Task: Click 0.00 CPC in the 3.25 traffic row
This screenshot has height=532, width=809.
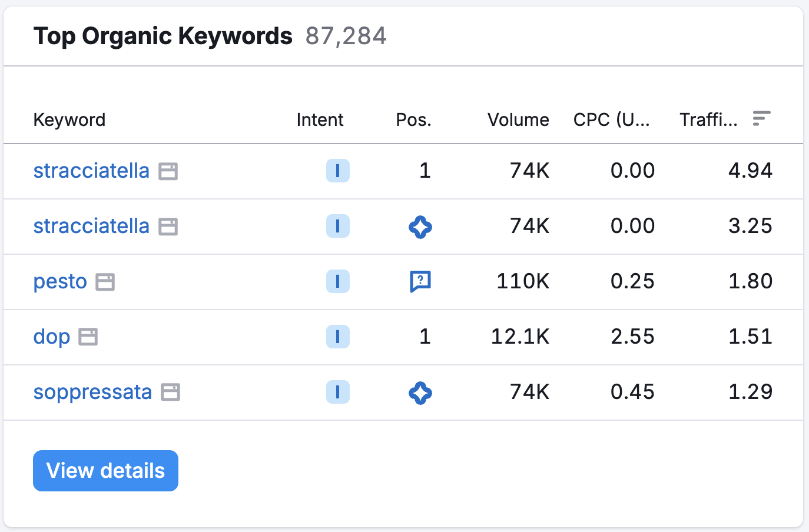Action: [632, 226]
